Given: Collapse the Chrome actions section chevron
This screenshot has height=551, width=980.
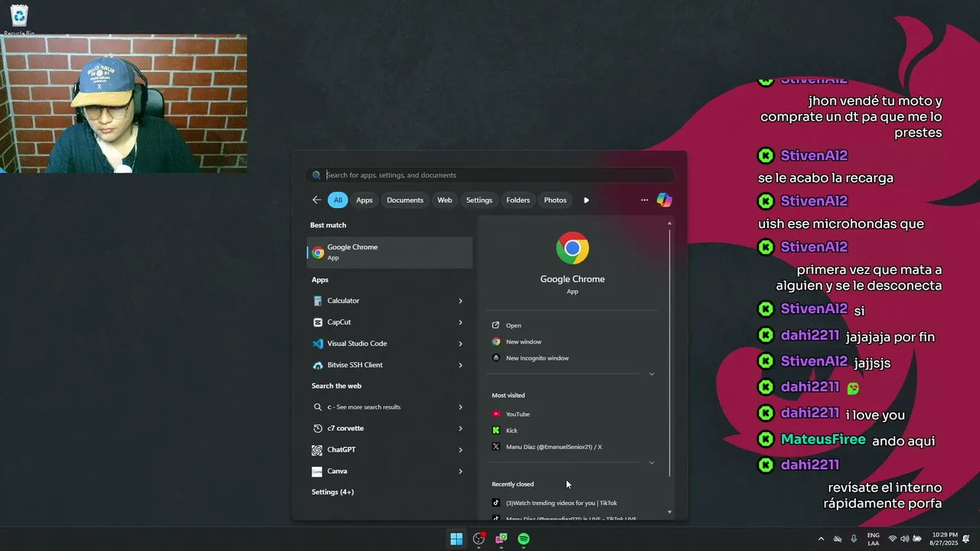Looking at the screenshot, I should tap(652, 374).
